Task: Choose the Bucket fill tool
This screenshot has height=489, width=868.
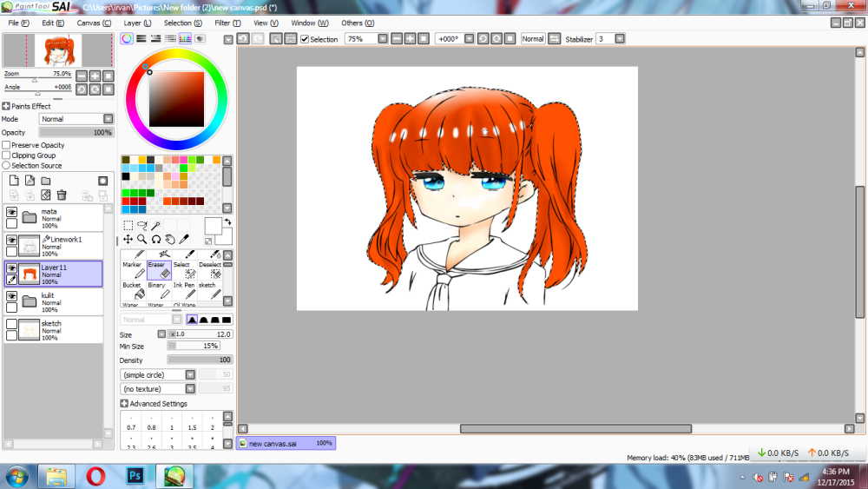Action: pyautogui.click(x=134, y=291)
